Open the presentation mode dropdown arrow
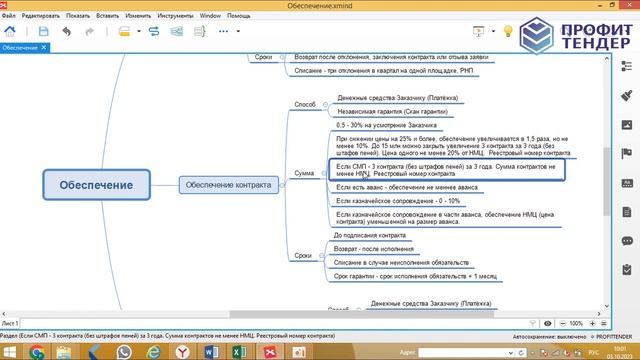The height and width of the screenshot is (360, 640). click(x=493, y=31)
